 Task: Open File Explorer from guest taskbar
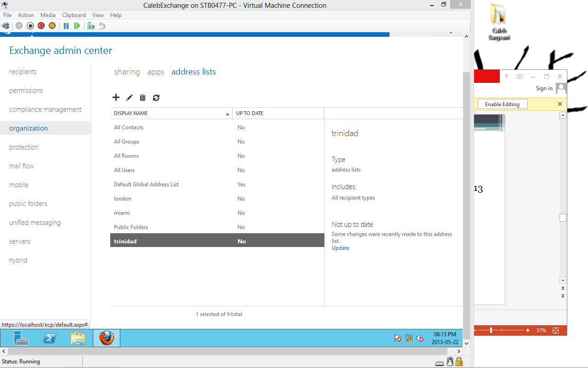point(78,338)
